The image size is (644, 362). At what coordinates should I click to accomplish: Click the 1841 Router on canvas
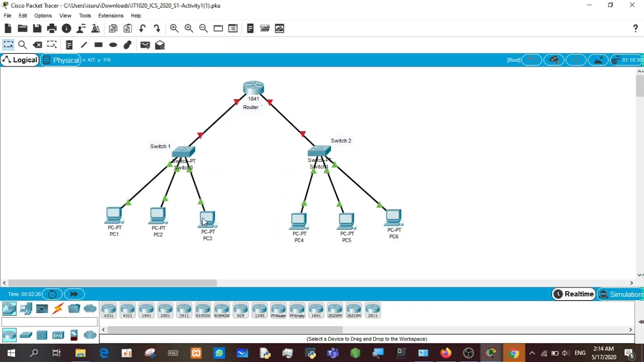click(253, 89)
